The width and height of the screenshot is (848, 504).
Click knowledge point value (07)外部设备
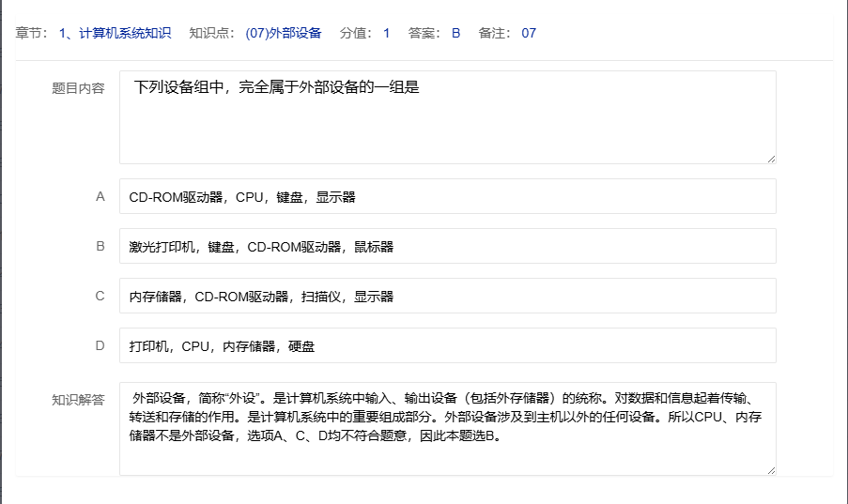coord(283,34)
